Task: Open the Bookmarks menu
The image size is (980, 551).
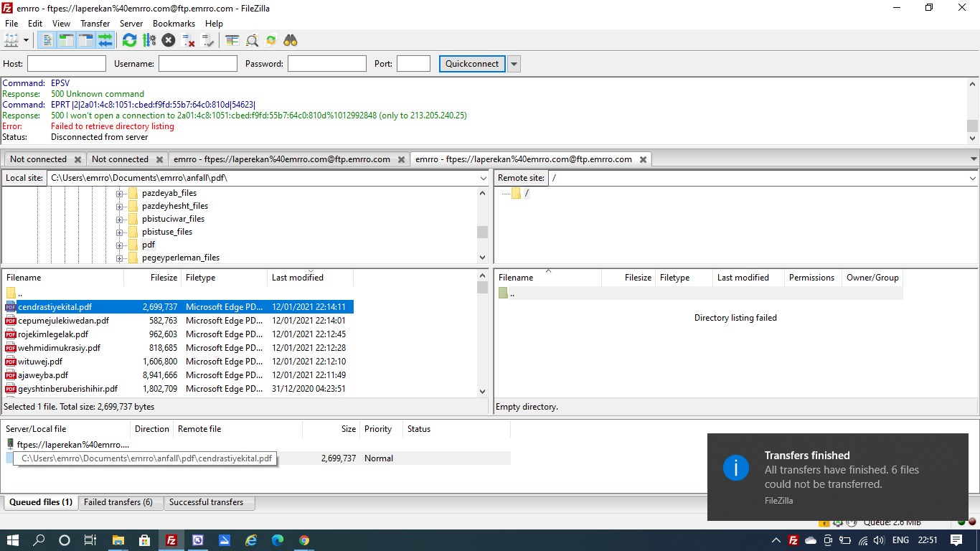Action: click(174, 24)
